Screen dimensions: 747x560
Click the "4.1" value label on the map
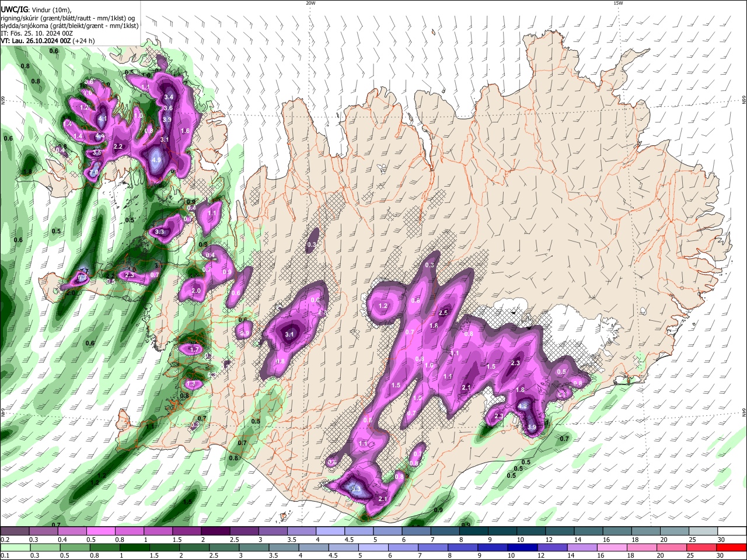click(x=103, y=118)
